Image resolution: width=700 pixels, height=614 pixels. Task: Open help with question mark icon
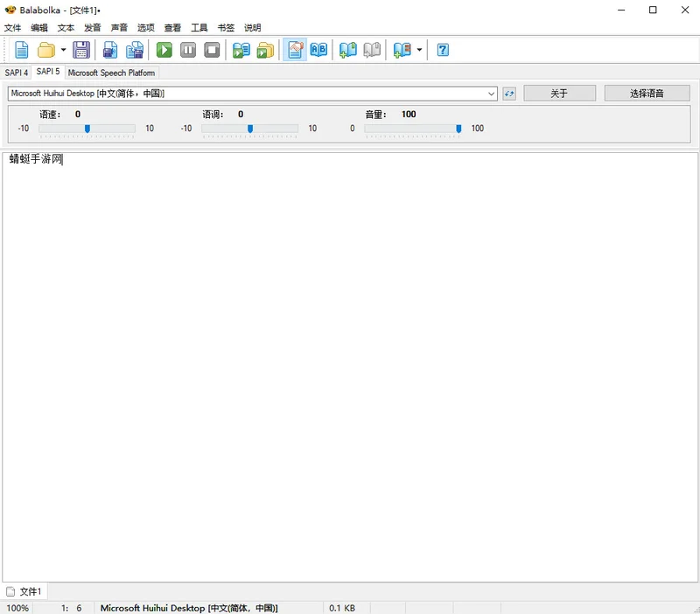pyautogui.click(x=443, y=50)
